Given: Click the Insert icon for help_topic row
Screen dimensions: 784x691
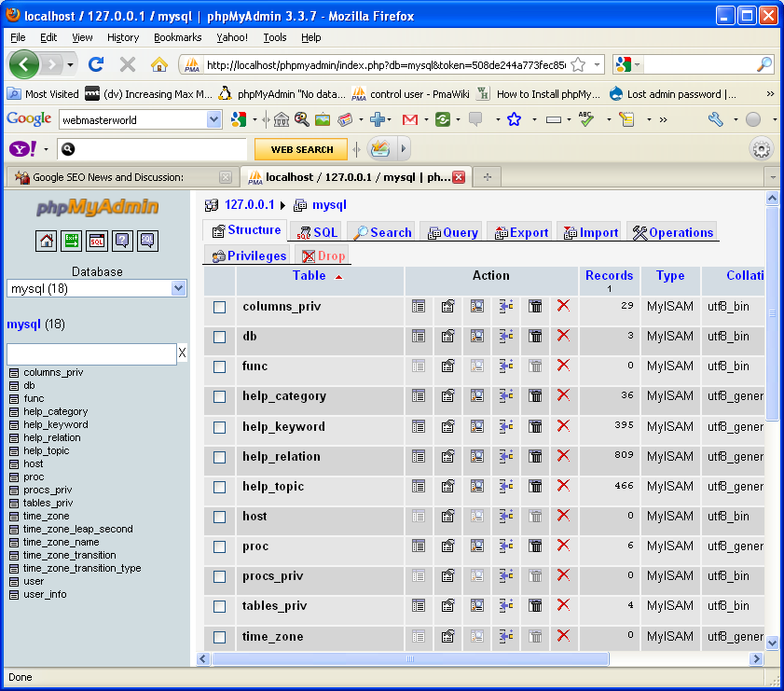Looking at the screenshot, I should click(506, 486).
